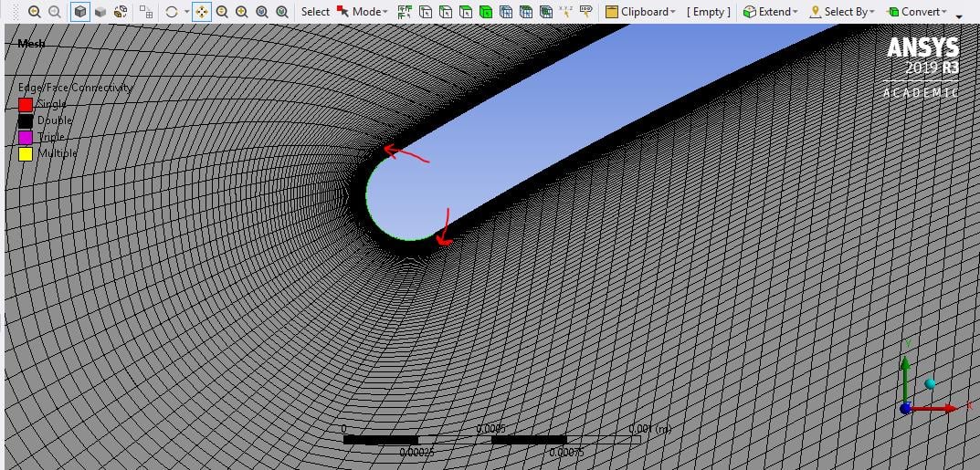Enable the Edge selection filter
The width and height of the screenshot is (980, 470).
(x=445, y=11)
